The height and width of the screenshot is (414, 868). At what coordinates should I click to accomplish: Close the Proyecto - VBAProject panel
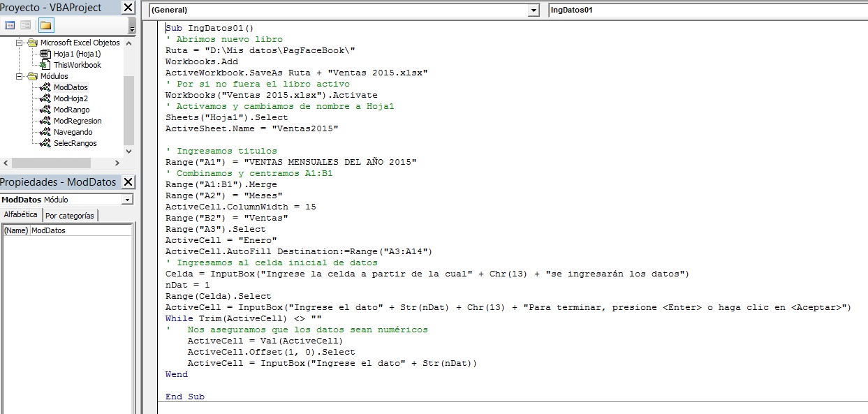128,8
